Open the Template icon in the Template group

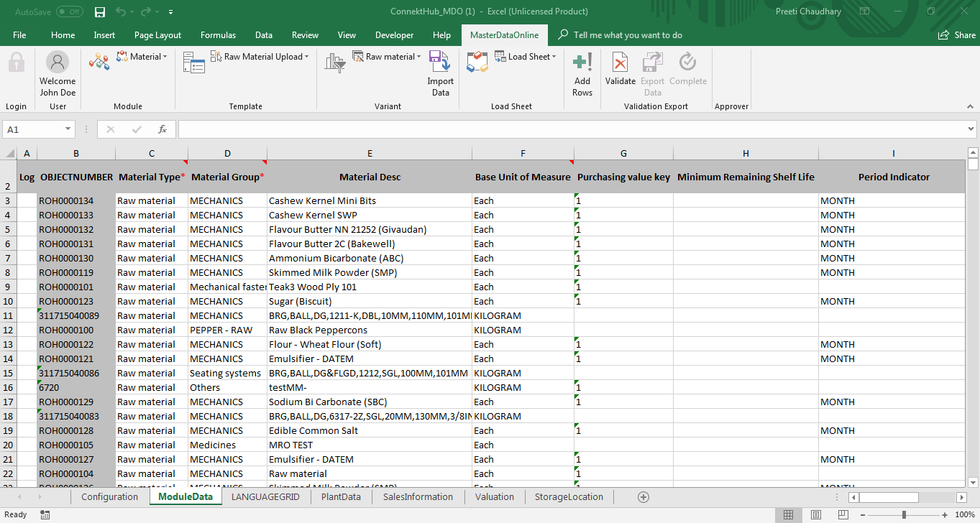click(x=193, y=63)
